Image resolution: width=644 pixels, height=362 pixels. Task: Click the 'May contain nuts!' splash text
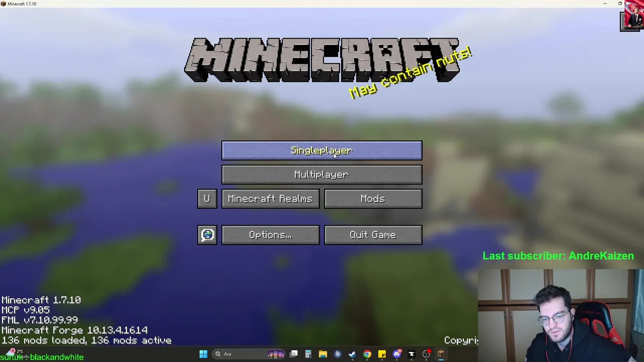[410, 73]
